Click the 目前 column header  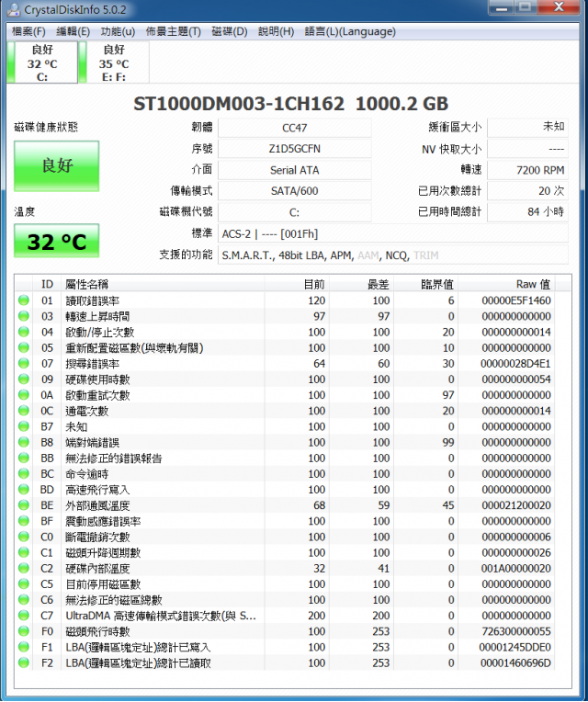[x=297, y=284]
